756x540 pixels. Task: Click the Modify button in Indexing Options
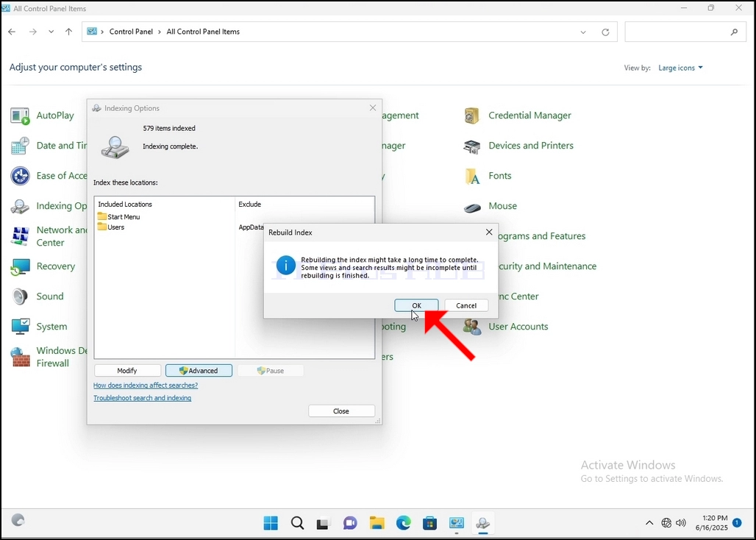(127, 370)
